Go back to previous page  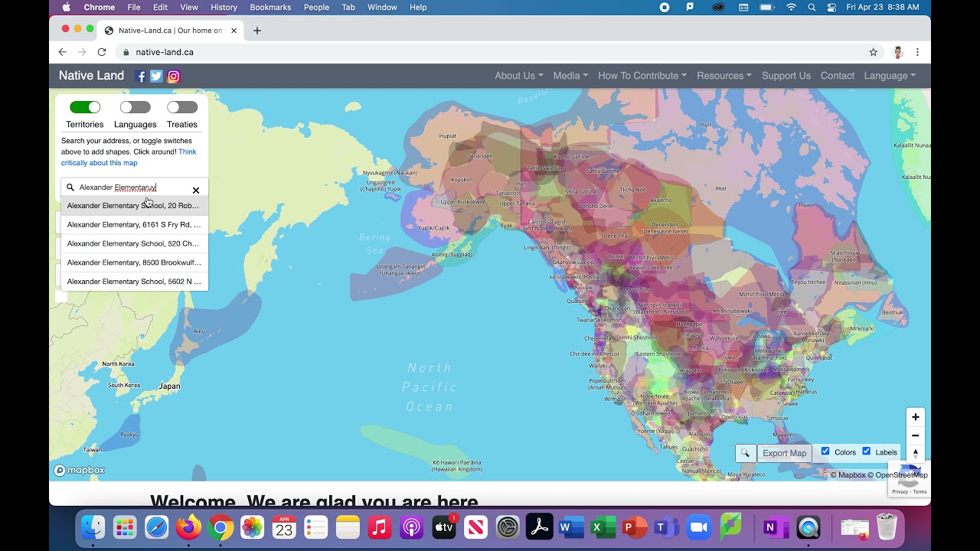63,52
